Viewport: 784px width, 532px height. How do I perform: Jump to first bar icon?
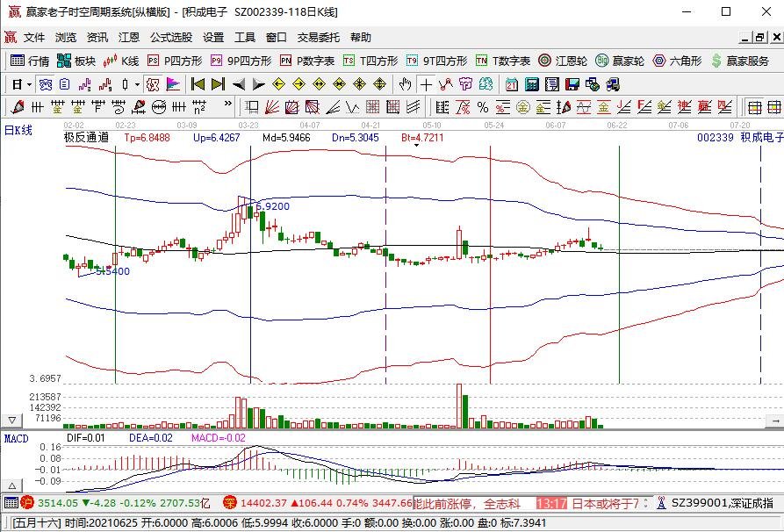198,84
